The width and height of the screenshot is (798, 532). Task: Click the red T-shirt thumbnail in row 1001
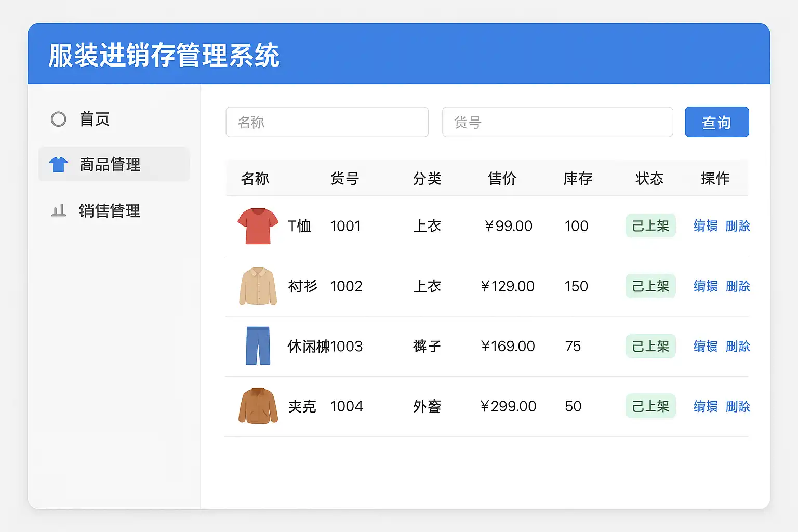258,226
